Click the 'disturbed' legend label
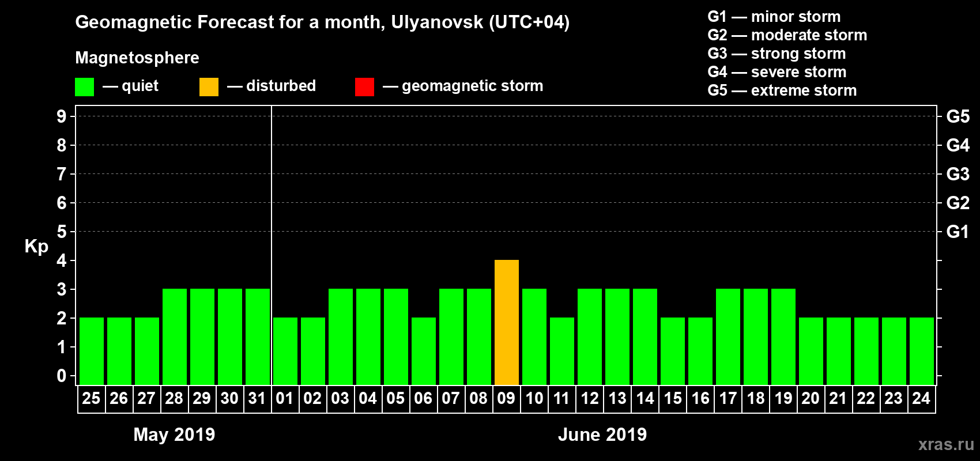Screen dimensions: 980x461 pos(281,86)
